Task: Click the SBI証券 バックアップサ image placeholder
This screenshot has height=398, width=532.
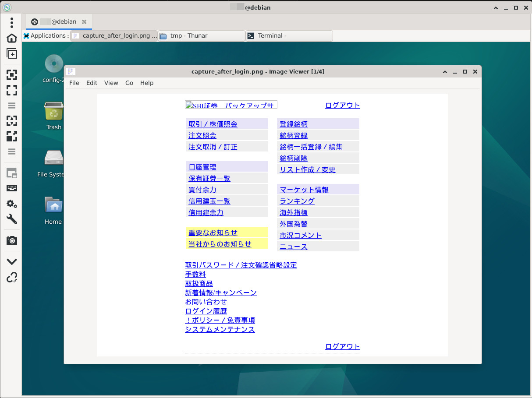Action: 231,105
